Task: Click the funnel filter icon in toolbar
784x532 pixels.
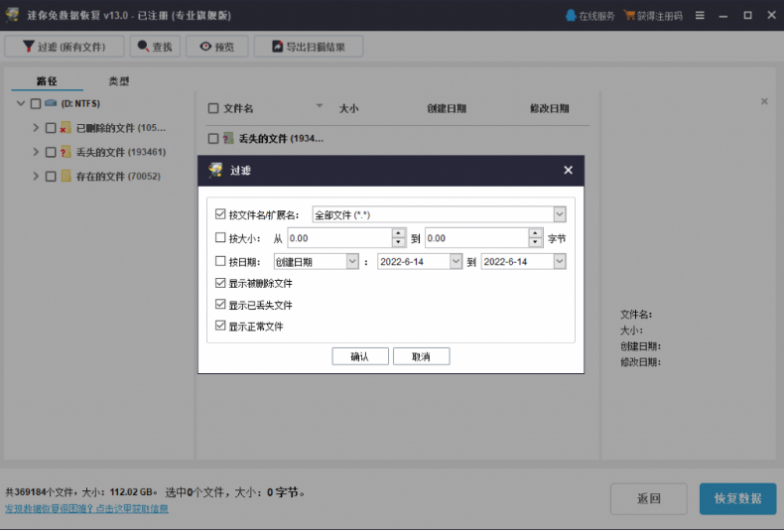Action: [29, 47]
